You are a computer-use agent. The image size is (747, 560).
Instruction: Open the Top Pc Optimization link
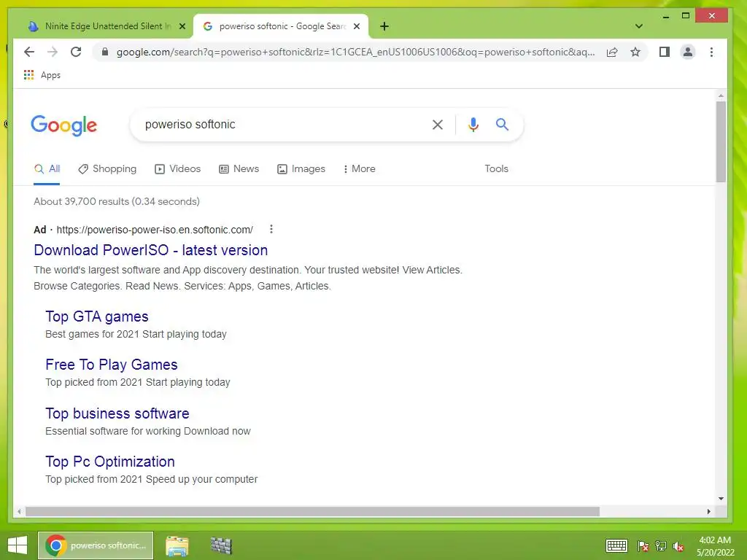[110, 462]
